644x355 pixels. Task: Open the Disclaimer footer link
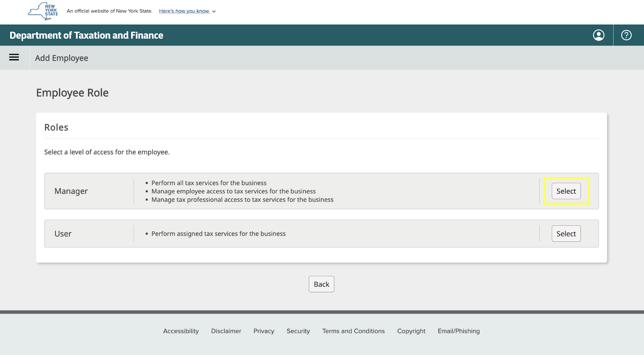[x=226, y=331]
